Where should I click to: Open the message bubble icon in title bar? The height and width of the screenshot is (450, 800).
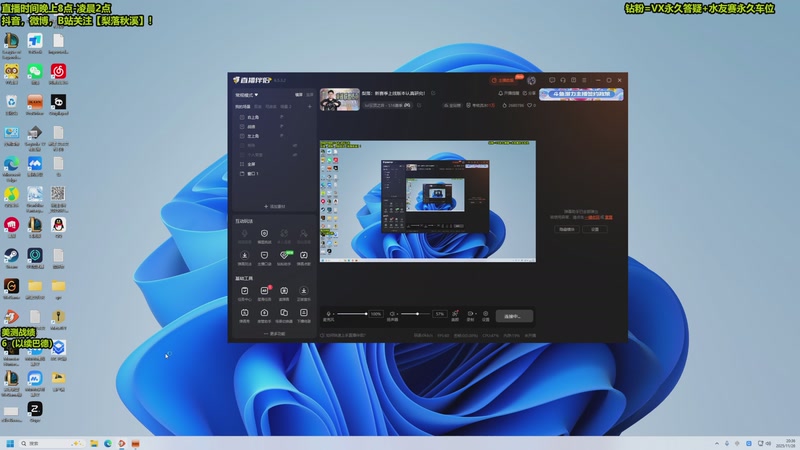(552, 80)
